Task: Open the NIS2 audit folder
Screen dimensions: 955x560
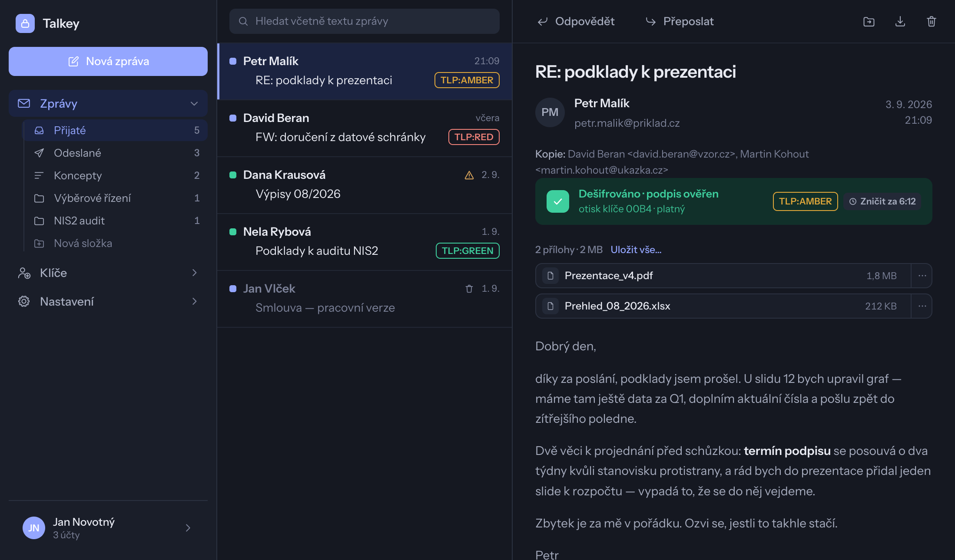Action: coord(115,221)
